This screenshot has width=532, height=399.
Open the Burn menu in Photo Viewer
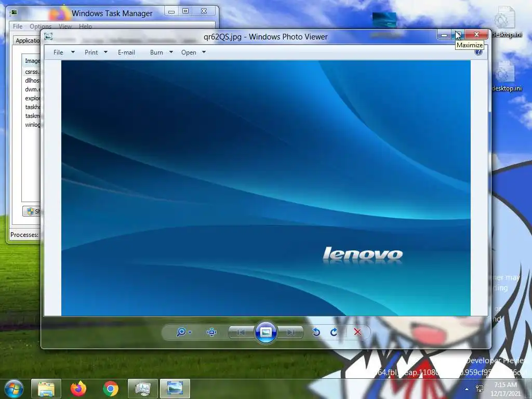pos(156,52)
